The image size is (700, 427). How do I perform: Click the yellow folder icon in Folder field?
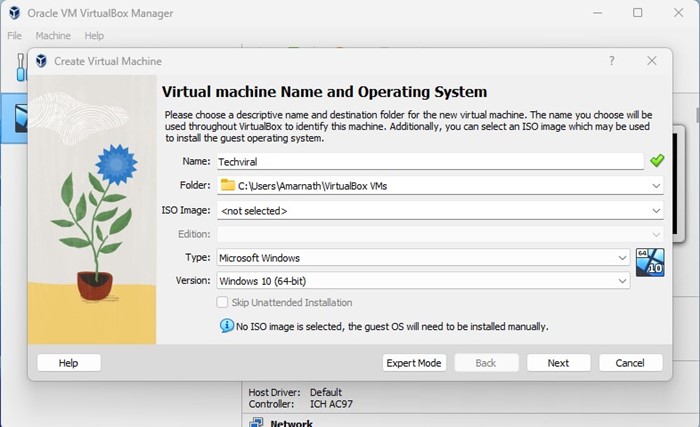[x=228, y=185]
